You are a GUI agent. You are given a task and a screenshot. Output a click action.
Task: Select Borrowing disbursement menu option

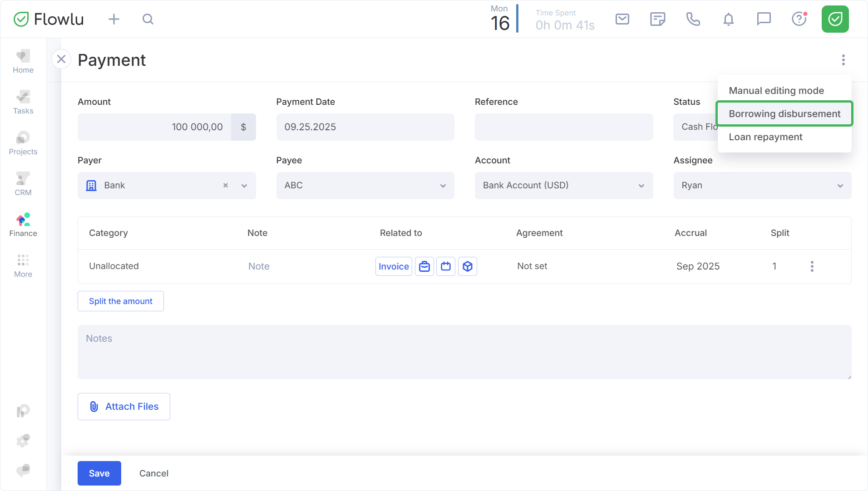point(784,114)
